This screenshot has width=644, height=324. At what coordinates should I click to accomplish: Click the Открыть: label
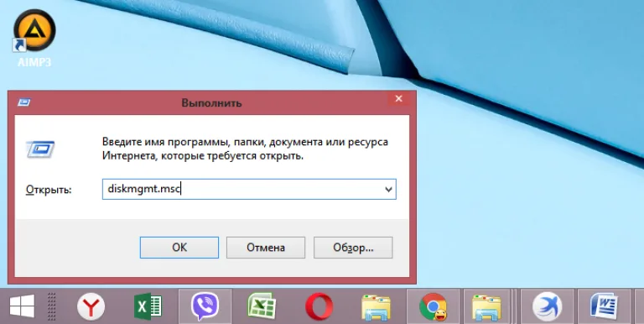(49, 190)
